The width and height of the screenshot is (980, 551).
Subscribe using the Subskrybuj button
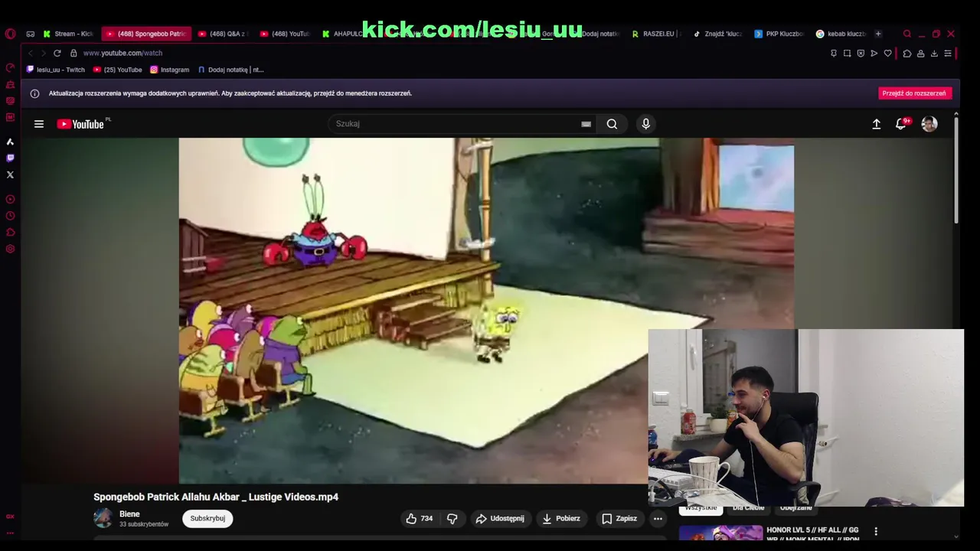tap(207, 518)
